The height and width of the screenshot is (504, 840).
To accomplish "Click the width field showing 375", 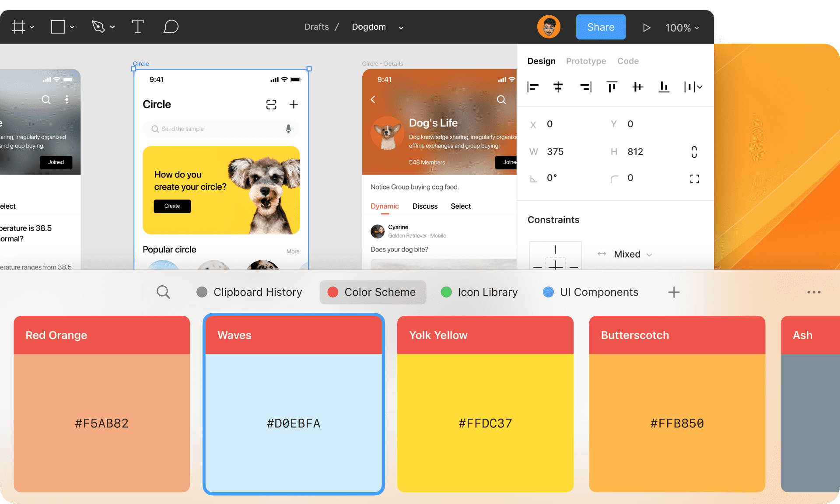I will [555, 152].
